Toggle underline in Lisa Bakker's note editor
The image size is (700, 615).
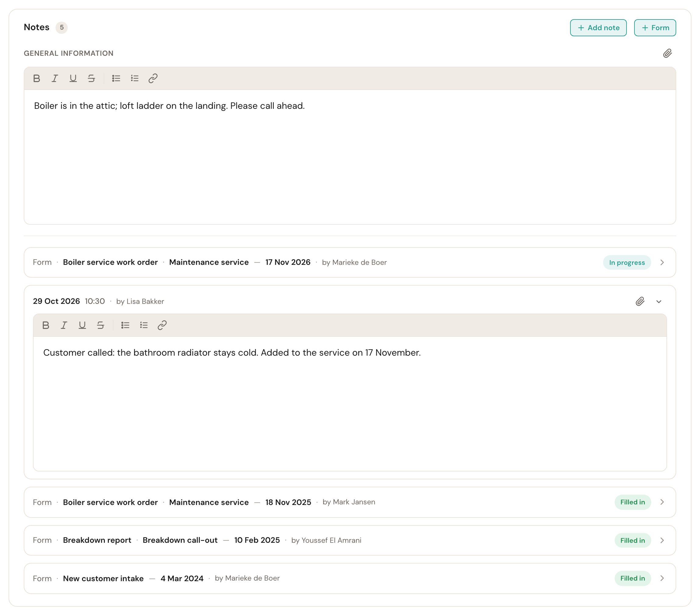coord(82,325)
